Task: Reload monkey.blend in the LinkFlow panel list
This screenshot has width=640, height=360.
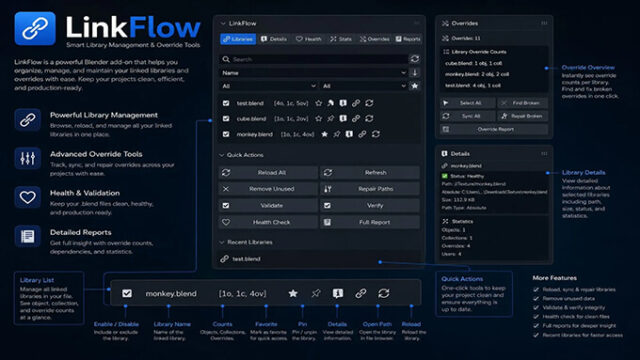Action: (x=376, y=134)
